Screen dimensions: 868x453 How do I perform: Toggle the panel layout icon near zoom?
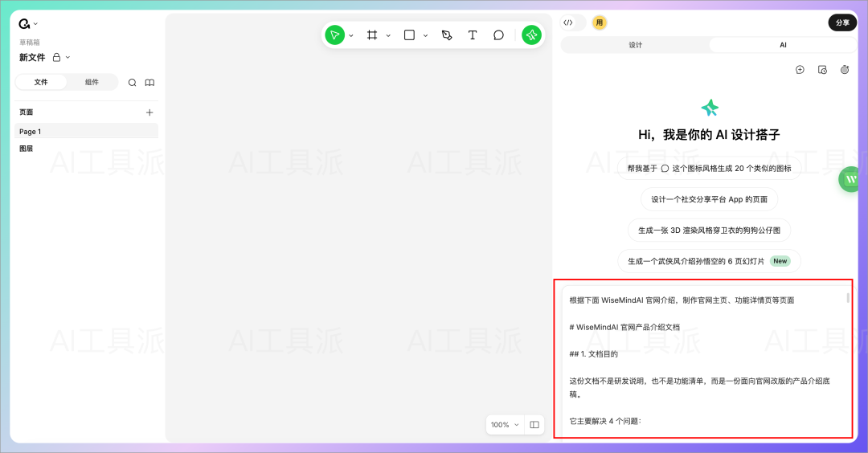(534, 425)
